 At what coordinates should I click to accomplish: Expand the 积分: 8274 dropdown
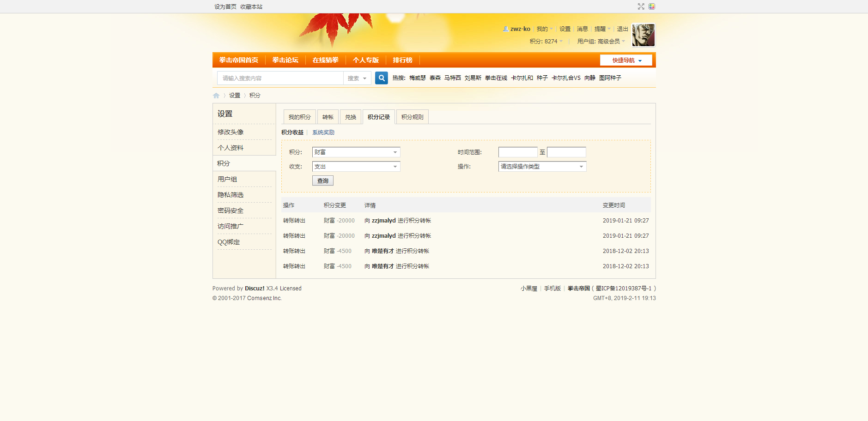(x=546, y=41)
